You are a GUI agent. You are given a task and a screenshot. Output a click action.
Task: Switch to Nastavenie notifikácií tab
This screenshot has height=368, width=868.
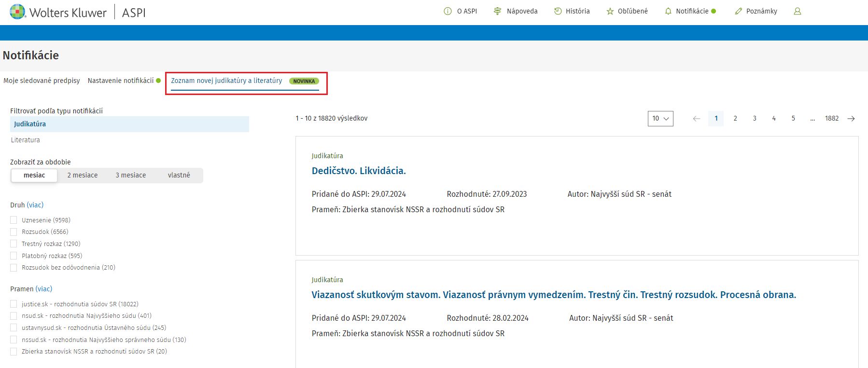pos(121,81)
